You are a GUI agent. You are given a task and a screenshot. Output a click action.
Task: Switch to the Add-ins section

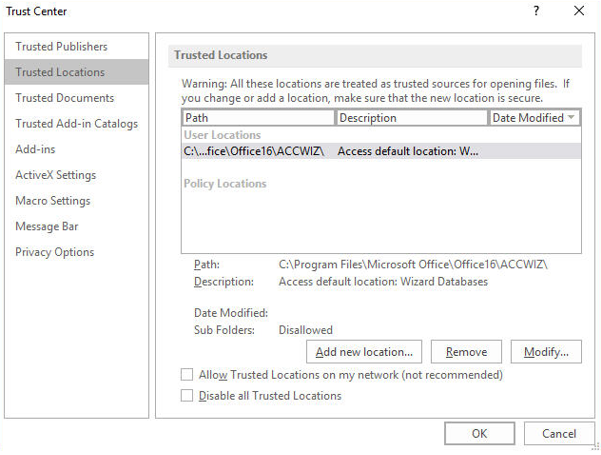pos(34,149)
